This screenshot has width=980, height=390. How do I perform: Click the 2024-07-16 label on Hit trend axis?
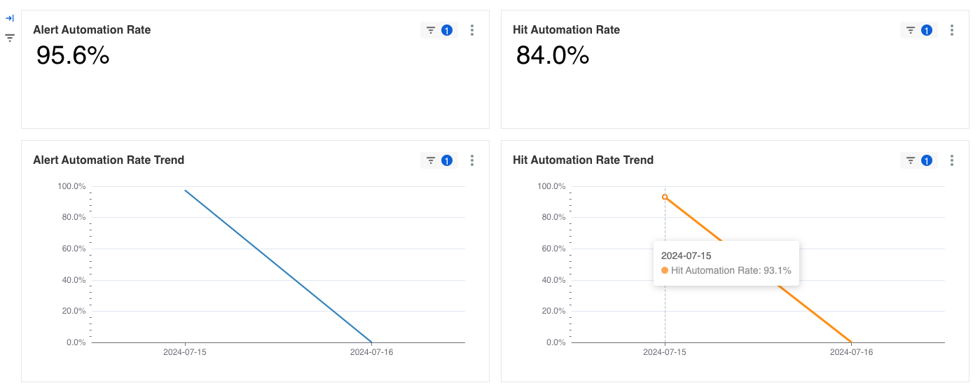click(852, 352)
